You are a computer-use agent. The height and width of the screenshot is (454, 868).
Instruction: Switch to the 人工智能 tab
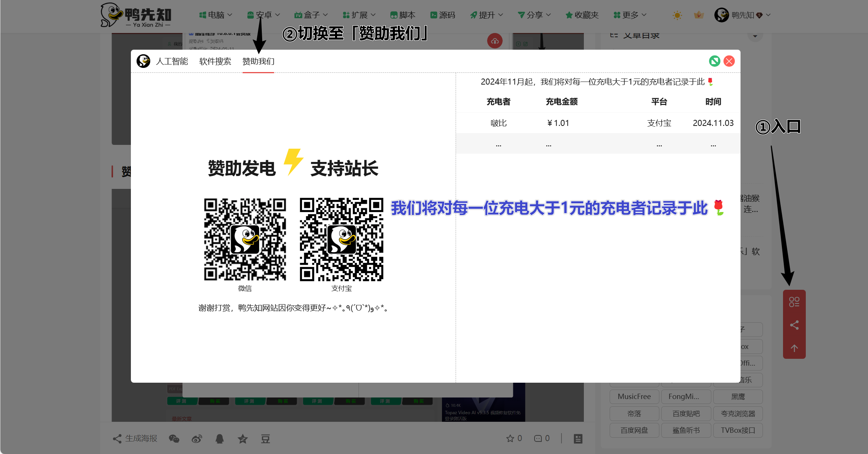click(x=172, y=61)
